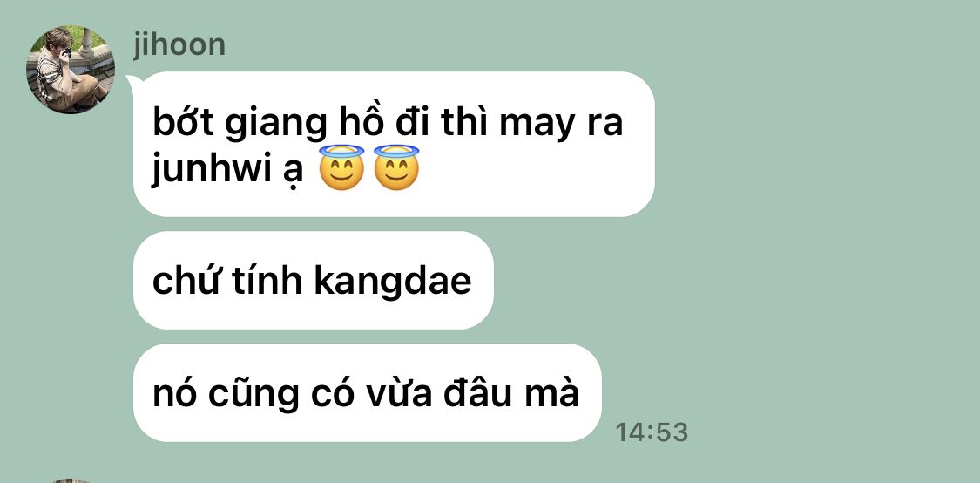Click the 14:53 timestamp

(652, 432)
